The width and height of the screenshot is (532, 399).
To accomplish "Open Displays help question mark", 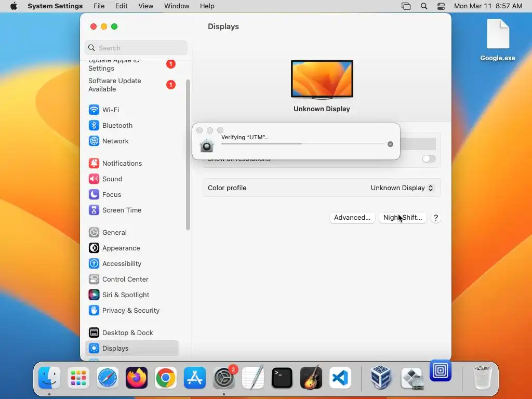I will point(436,218).
